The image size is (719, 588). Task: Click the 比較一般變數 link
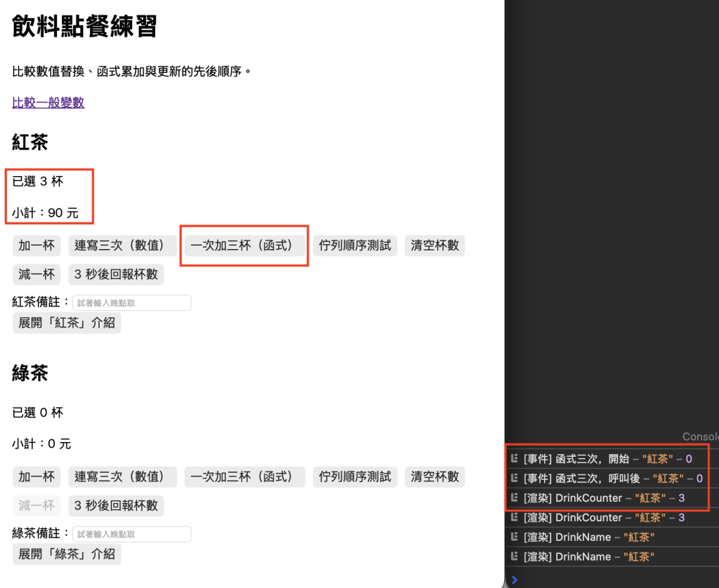[x=48, y=102]
